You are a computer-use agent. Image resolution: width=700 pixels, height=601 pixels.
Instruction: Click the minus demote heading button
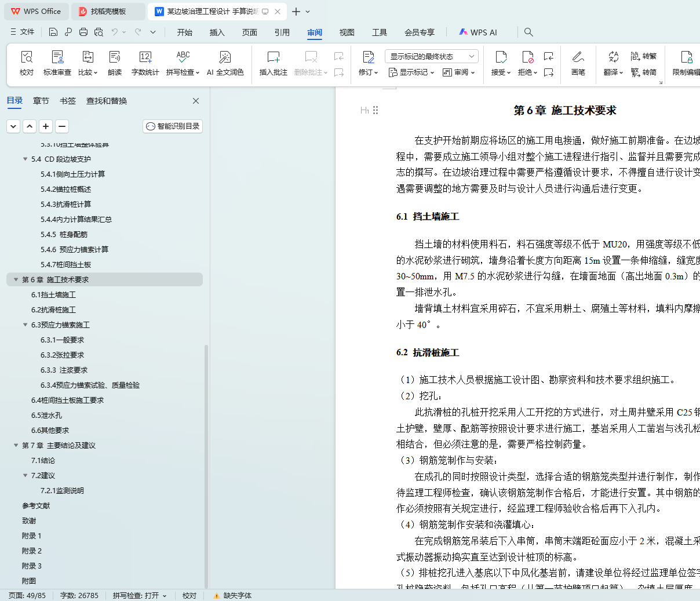coord(62,126)
